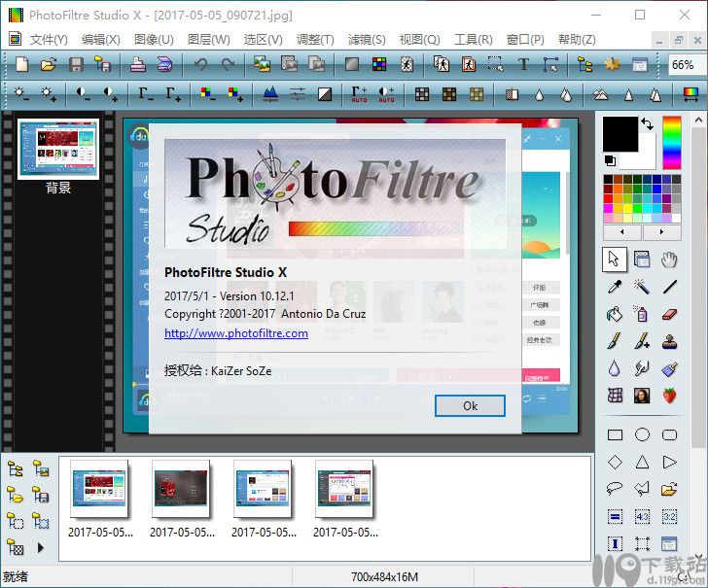This screenshot has width=708, height=588.
Task: Select the Blur water drop tool
Action: click(x=615, y=368)
